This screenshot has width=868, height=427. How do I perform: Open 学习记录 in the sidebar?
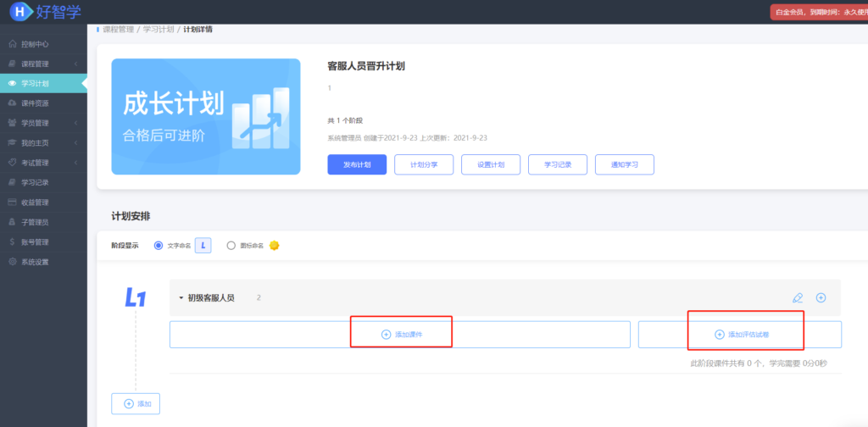tap(43, 182)
